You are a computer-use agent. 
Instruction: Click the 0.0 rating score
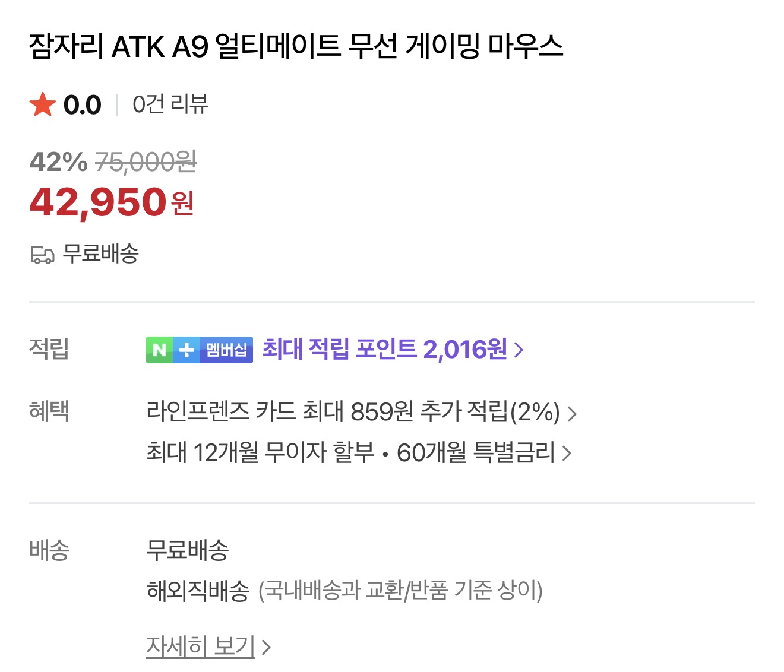point(82,105)
